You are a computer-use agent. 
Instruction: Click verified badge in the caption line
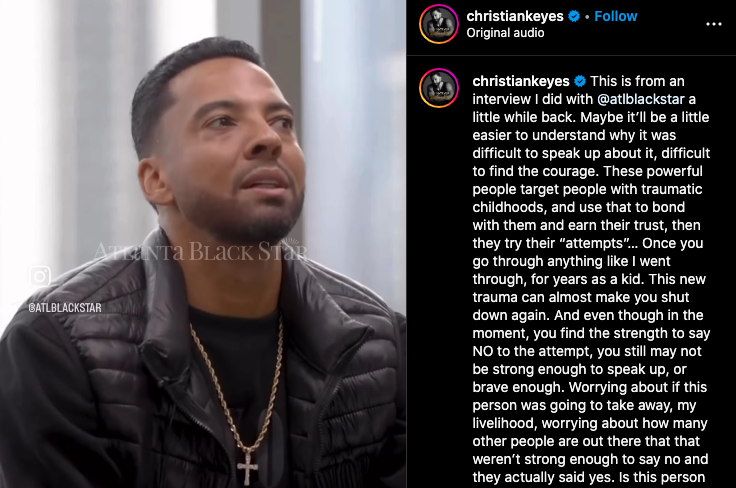point(580,81)
